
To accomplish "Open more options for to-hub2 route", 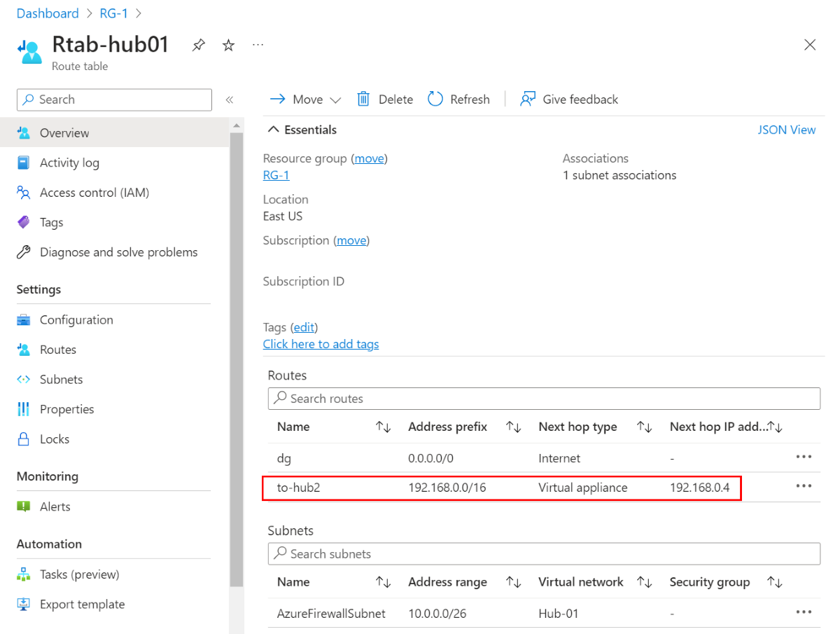I will pyautogui.click(x=803, y=486).
